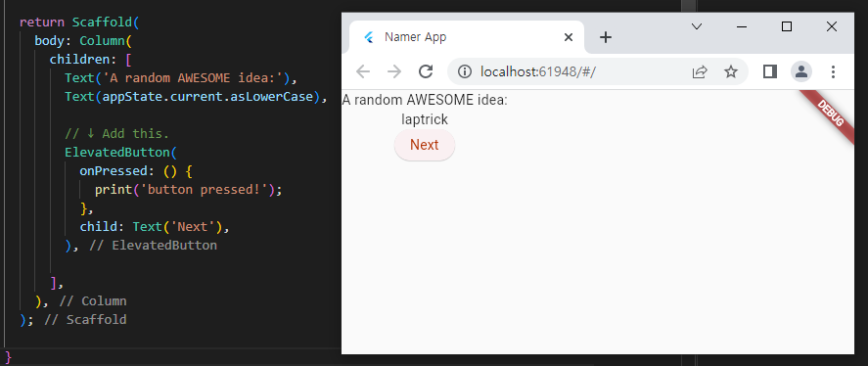868x366 pixels.
Task: Click the word 'laptrick' in app
Action: [425, 119]
